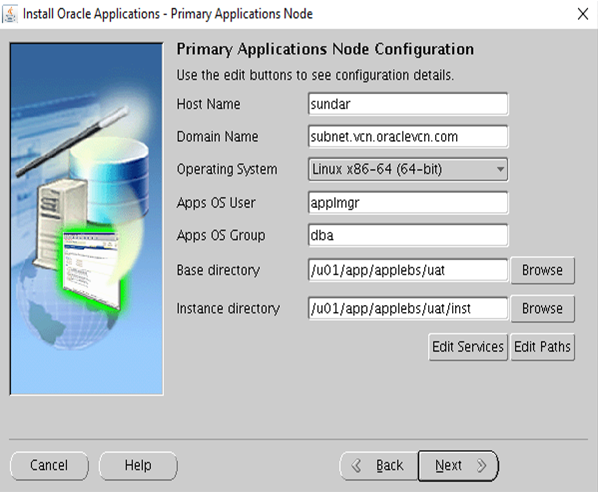Click the Base directory path field
598x492 pixels.
(408, 270)
